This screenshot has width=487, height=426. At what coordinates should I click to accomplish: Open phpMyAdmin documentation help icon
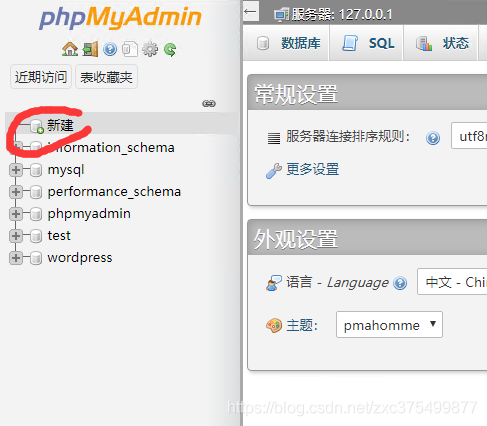coord(110,49)
